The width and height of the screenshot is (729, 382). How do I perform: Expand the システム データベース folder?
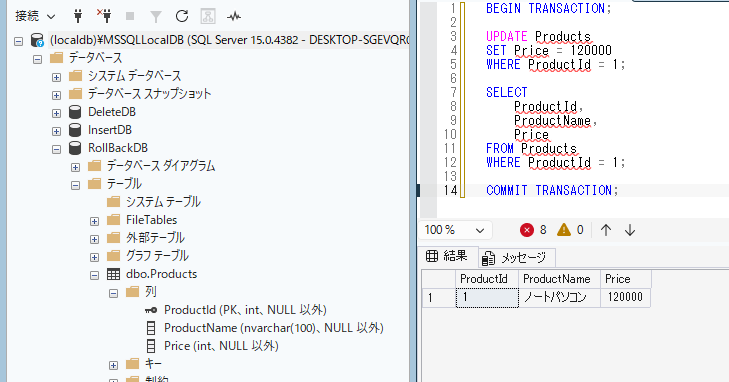click(x=56, y=77)
